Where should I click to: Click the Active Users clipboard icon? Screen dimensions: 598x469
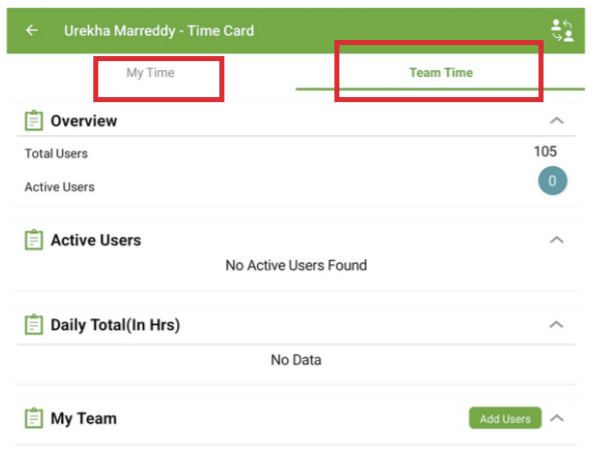(x=34, y=240)
